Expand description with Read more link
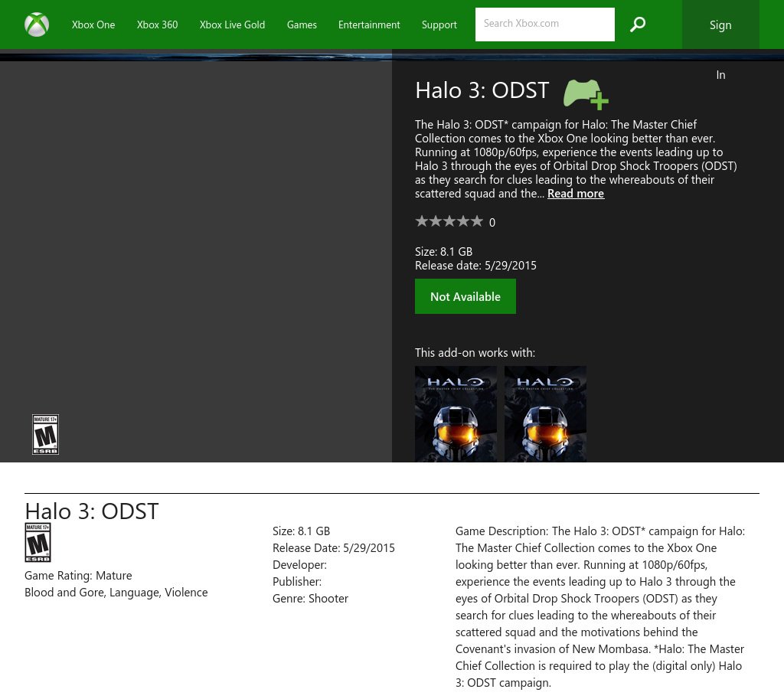The height and width of the screenshot is (699, 784). pos(576,194)
